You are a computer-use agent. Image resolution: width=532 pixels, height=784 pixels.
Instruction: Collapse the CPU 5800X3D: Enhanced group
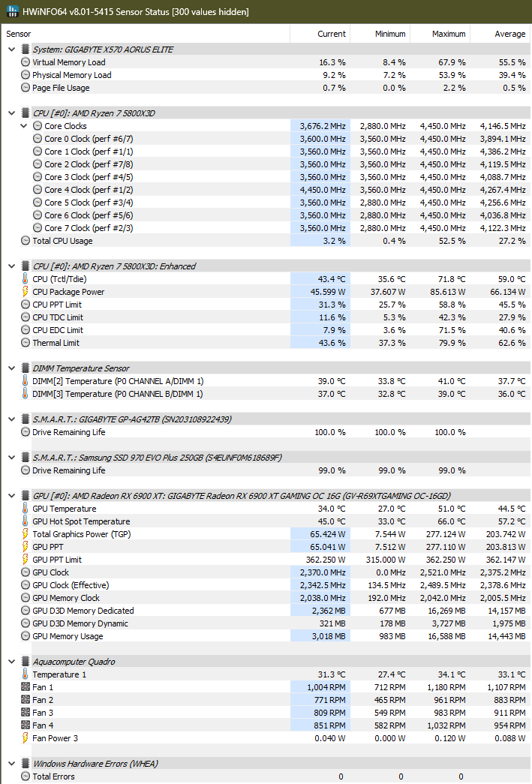pos(11,266)
